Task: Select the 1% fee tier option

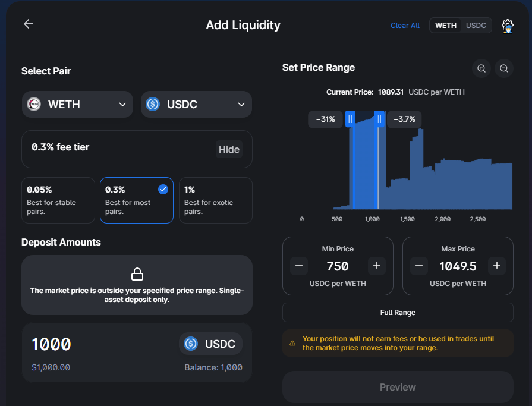Action: (215, 200)
